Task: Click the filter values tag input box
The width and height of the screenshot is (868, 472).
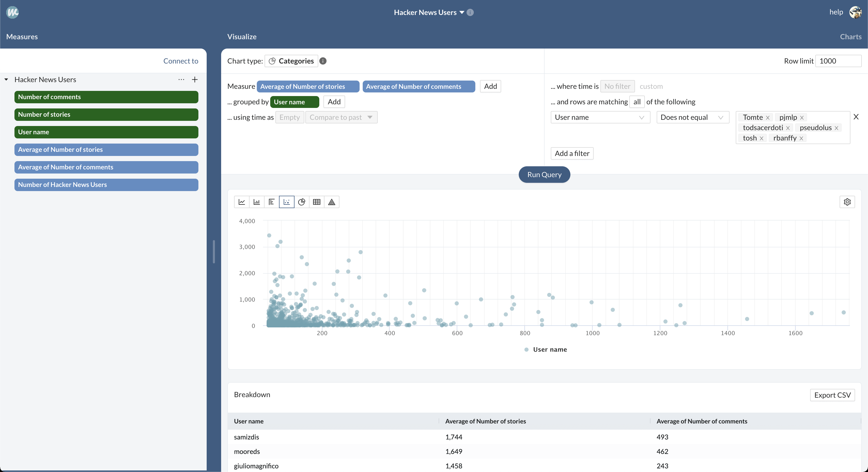Action: pos(793,128)
